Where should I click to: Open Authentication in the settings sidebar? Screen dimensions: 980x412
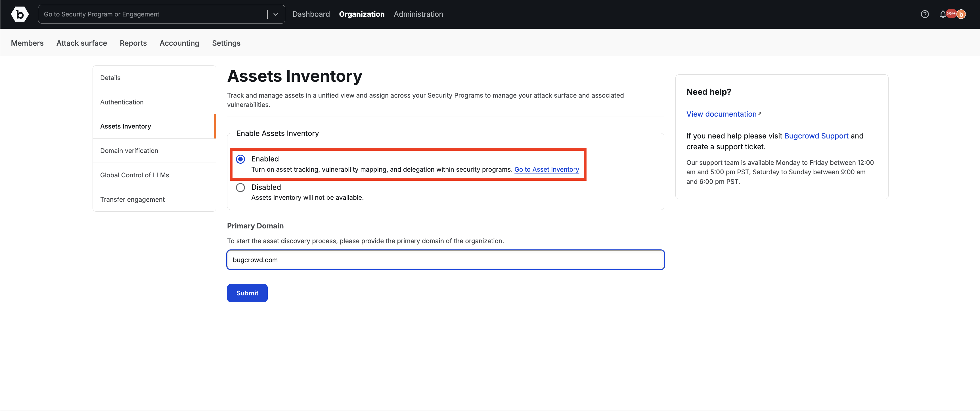click(154, 102)
